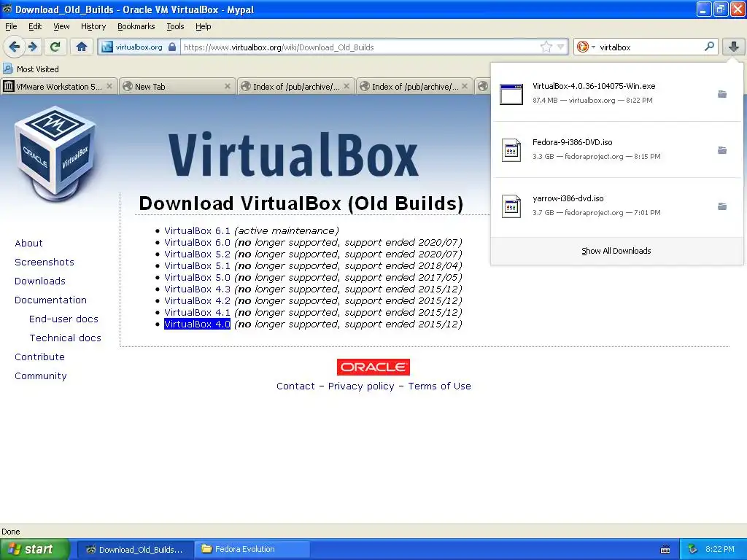Screen dimensions: 747x560
Task: Go to the Downloads sidebar link
Action: [x=40, y=281]
